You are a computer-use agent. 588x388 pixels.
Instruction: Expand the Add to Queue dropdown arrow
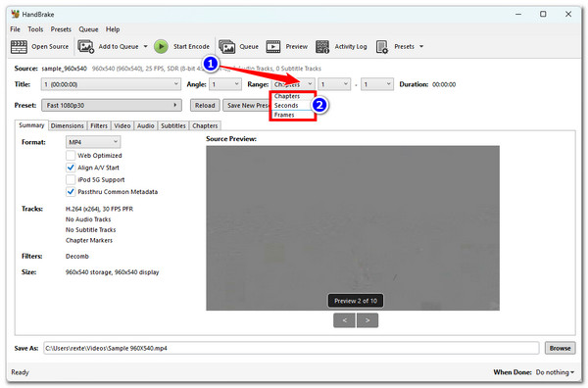click(145, 46)
